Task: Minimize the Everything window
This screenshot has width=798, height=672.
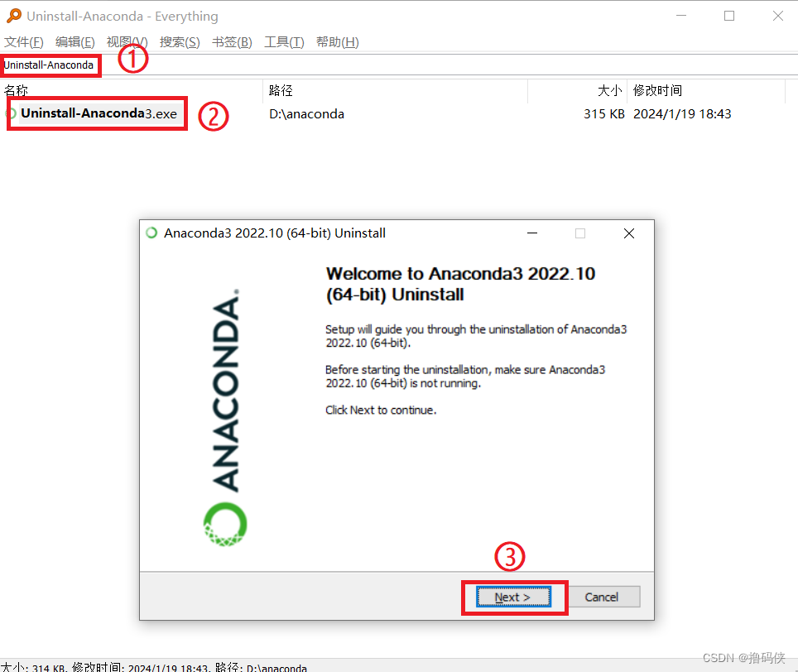Action: [681, 16]
